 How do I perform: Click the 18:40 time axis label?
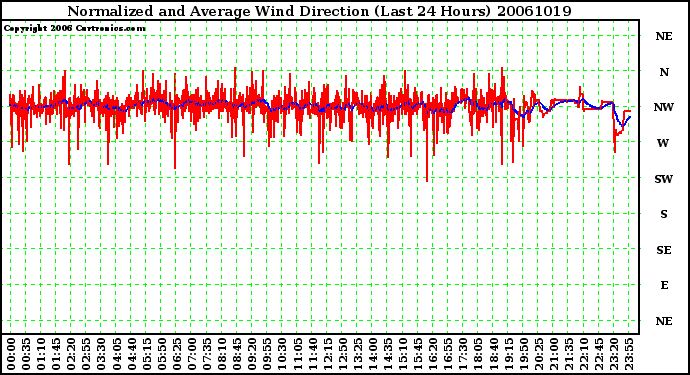pyautogui.click(x=492, y=354)
